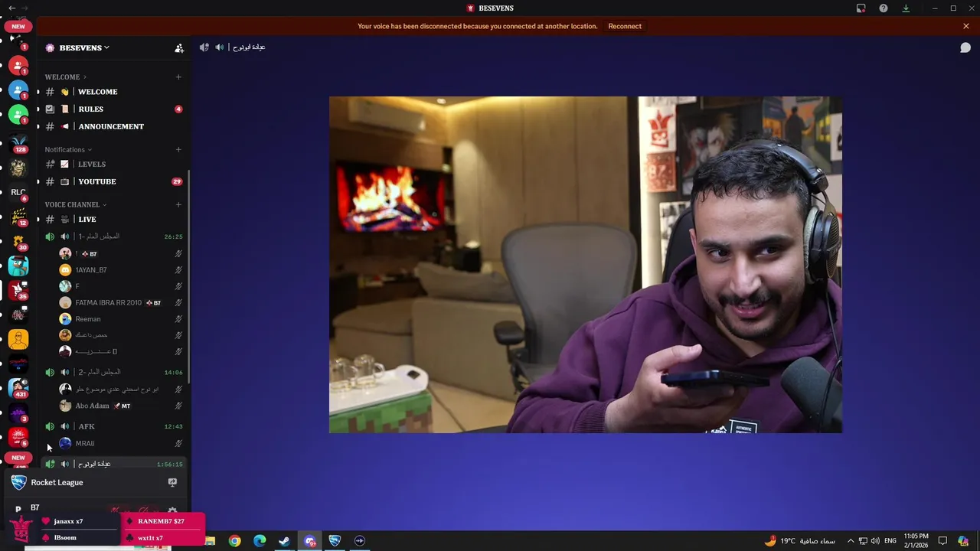Click the muted mic icon beside Abo Adam

click(x=178, y=406)
